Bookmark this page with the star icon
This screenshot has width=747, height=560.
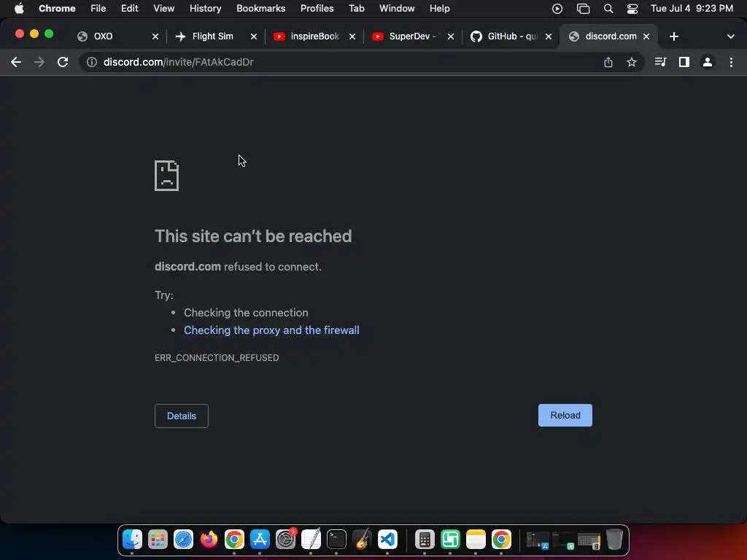coord(631,62)
